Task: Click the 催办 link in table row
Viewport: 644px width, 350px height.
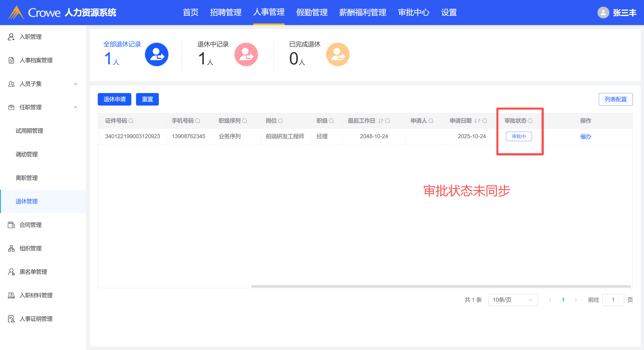Action: (x=585, y=136)
